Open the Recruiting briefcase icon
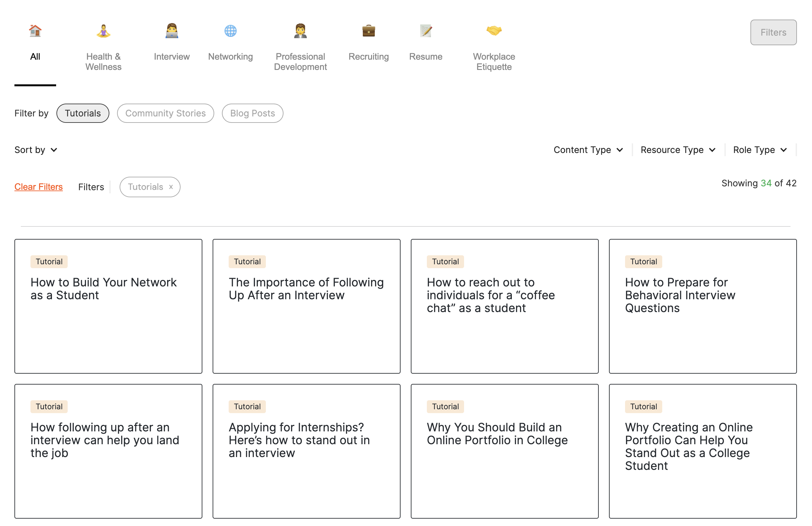The height and width of the screenshot is (526, 812). click(368, 31)
